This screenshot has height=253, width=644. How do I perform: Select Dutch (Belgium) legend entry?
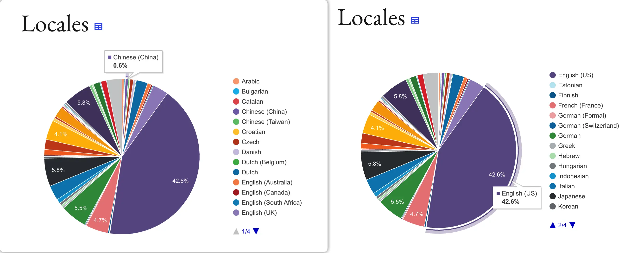(x=260, y=162)
